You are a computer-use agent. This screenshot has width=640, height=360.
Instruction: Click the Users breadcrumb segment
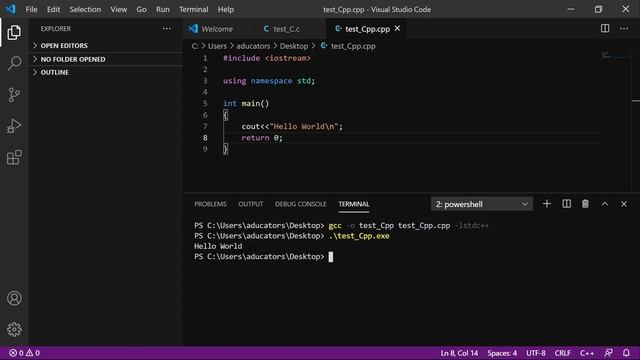[217, 46]
